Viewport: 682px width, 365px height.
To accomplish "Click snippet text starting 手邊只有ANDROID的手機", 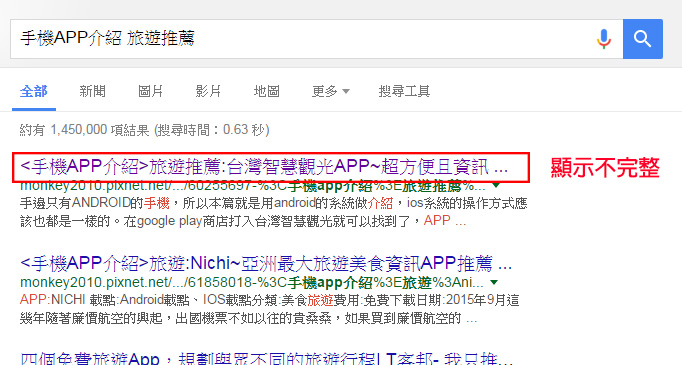I will (x=274, y=212).
